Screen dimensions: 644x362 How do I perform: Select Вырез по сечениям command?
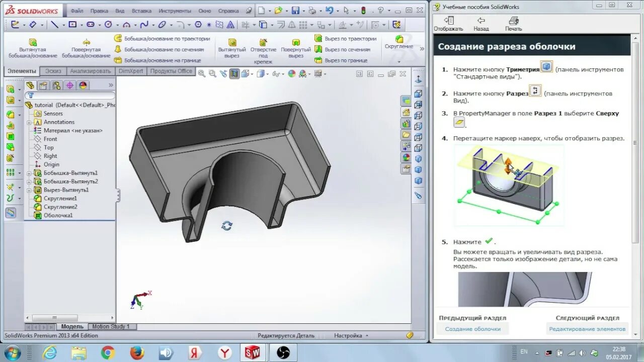click(x=343, y=49)
